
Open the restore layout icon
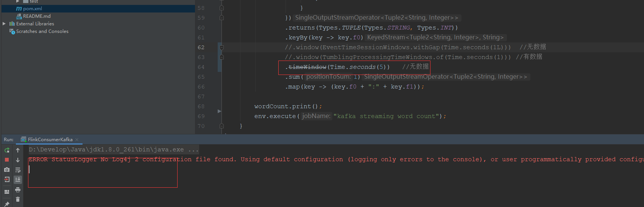point(7,192)
